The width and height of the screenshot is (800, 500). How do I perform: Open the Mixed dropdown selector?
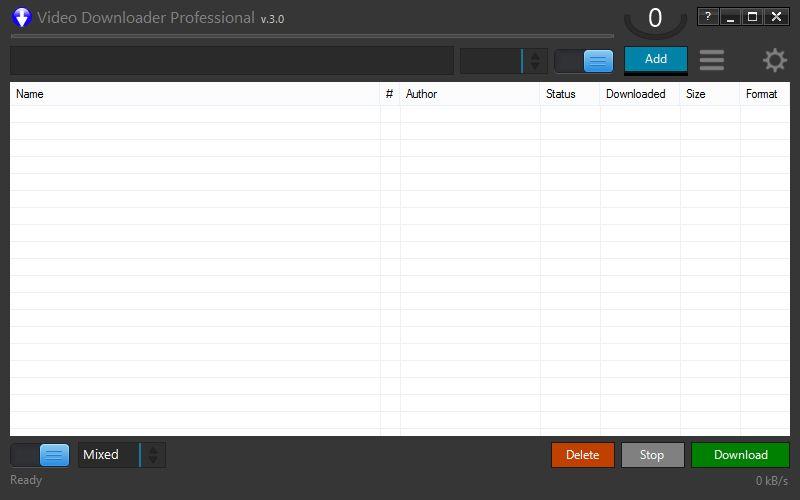(x=122, y=455)
